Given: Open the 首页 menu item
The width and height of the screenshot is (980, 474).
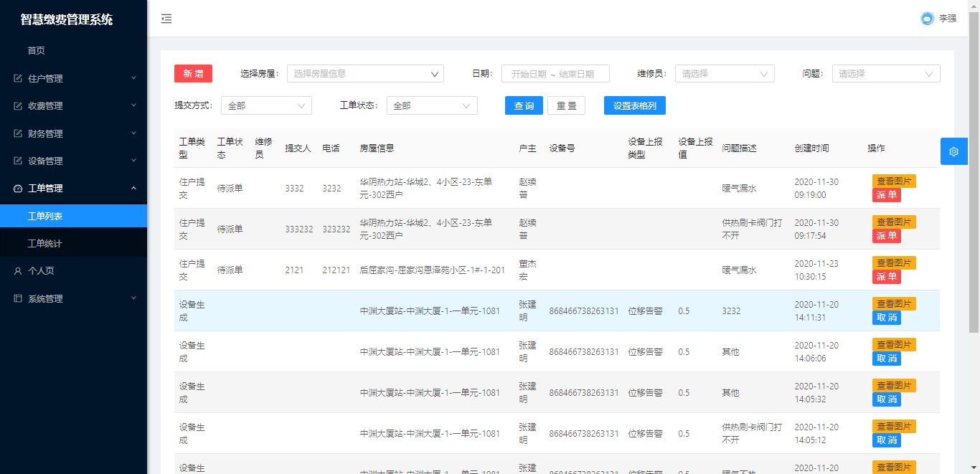Looking at the screenshot, I should pyautogui.click(x=37, y=51).
